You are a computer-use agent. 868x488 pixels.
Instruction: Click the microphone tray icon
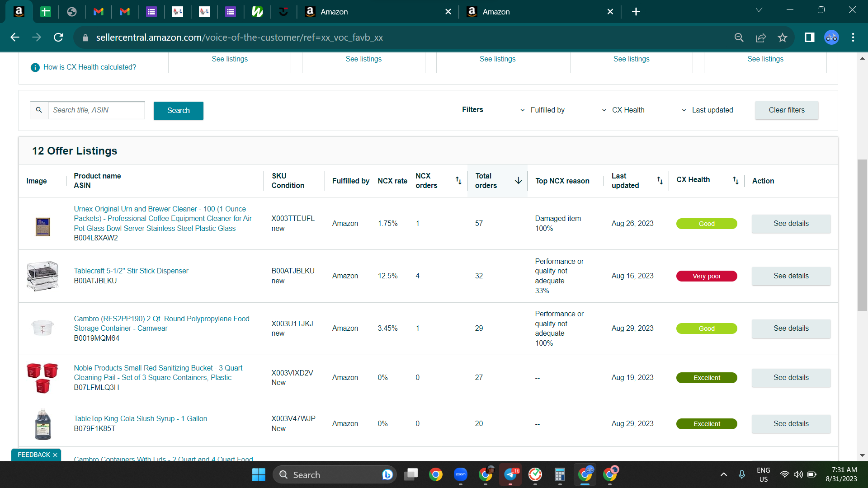click(742, 475)
